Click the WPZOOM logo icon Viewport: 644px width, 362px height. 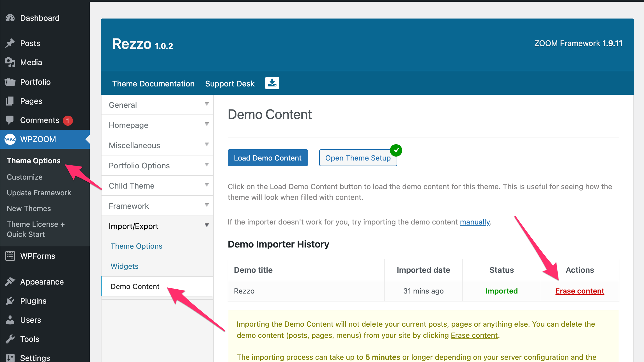(10, 139)
